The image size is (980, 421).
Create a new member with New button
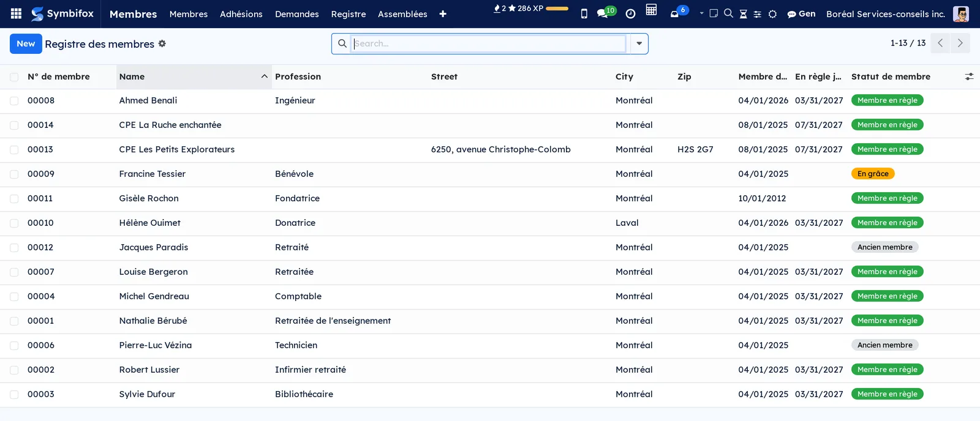point(26,43)
